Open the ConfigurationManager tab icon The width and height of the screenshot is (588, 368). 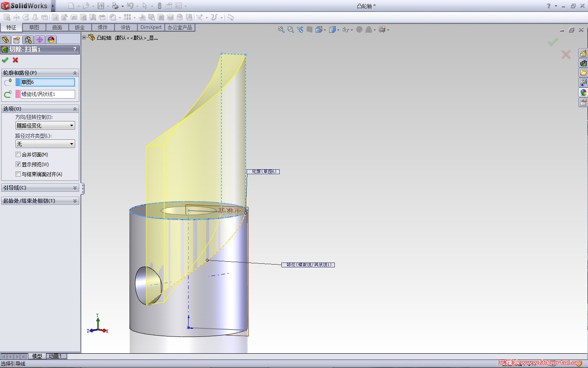click(28, 40)
